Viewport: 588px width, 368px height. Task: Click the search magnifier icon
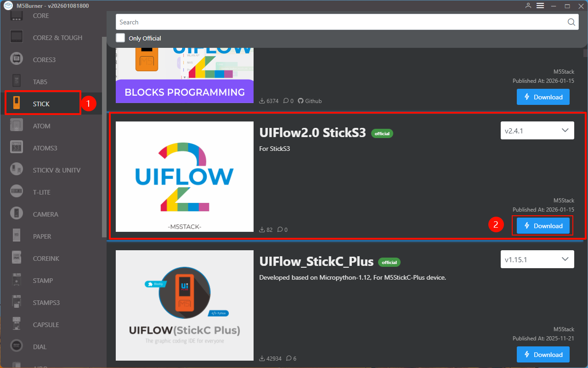[571, 22]
